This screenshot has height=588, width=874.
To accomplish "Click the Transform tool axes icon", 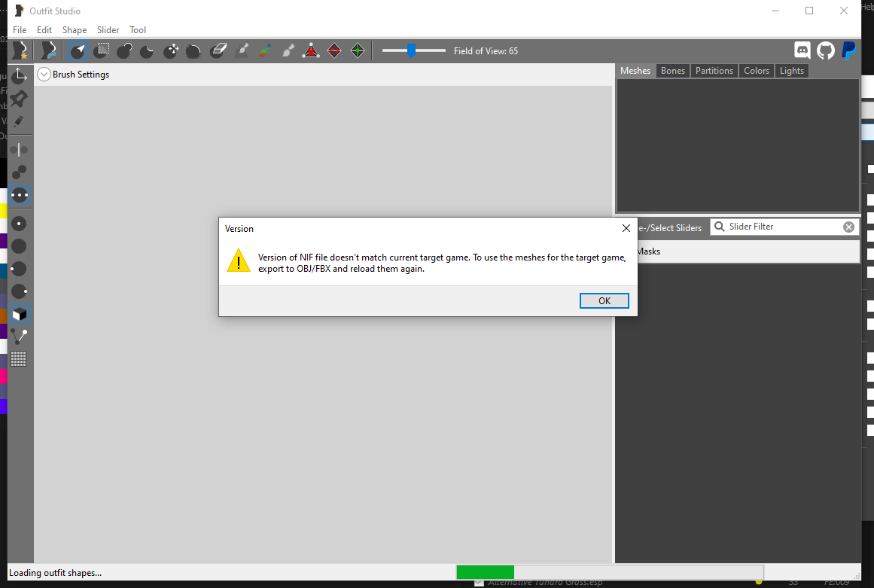I will [20, 75].
